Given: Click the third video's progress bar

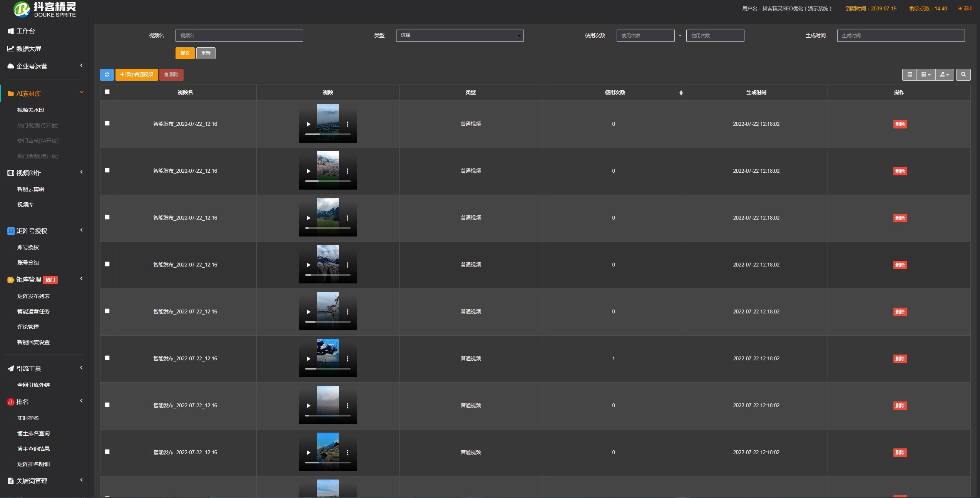Looking at the screenshot, I should pyautogui.click(x=328, y=228).
